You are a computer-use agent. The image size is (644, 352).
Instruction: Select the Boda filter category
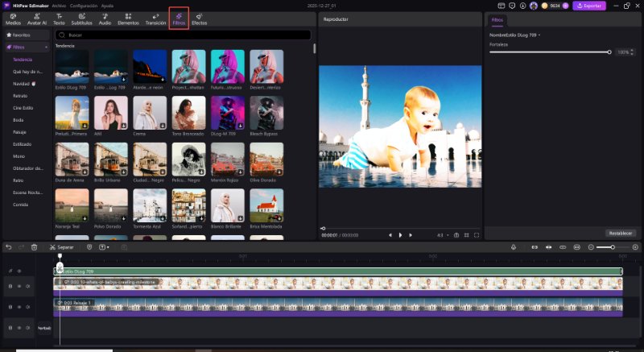(x=18, y=120)
